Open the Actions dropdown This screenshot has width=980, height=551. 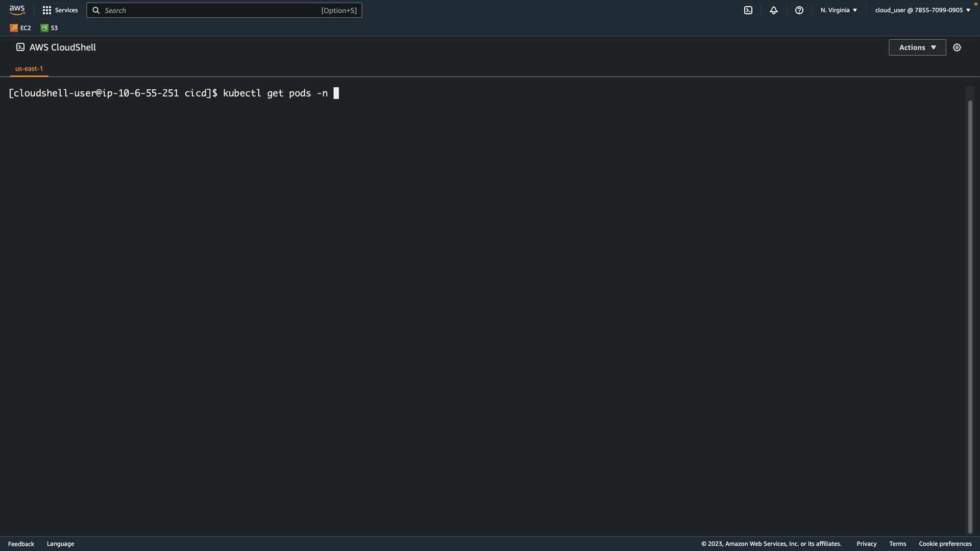pyautogui.click(x=917, y=47)
